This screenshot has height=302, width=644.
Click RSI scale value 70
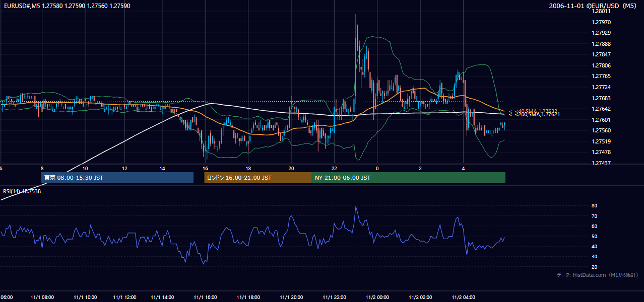[594, 216]
